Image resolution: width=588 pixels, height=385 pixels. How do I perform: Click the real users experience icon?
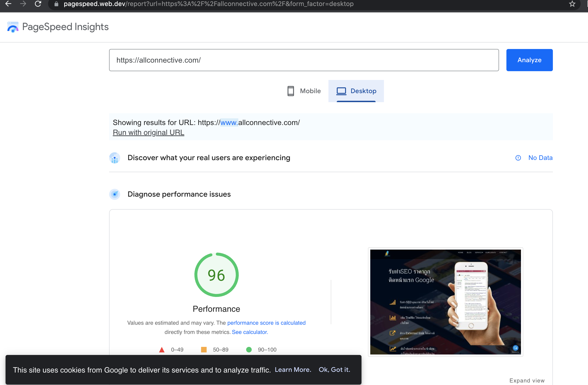click(115, 158)
